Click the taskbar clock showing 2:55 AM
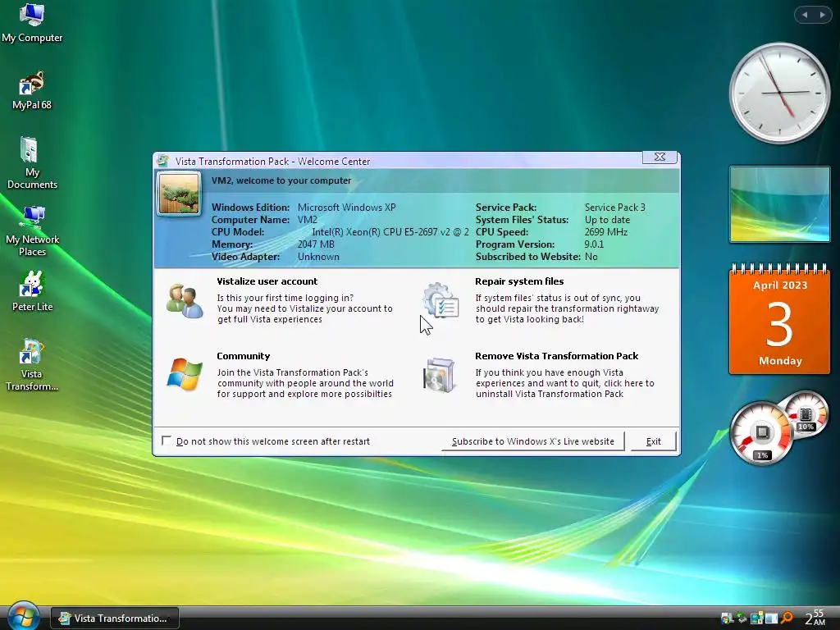This screenshot has height=630, width=840. pos(815,618)
